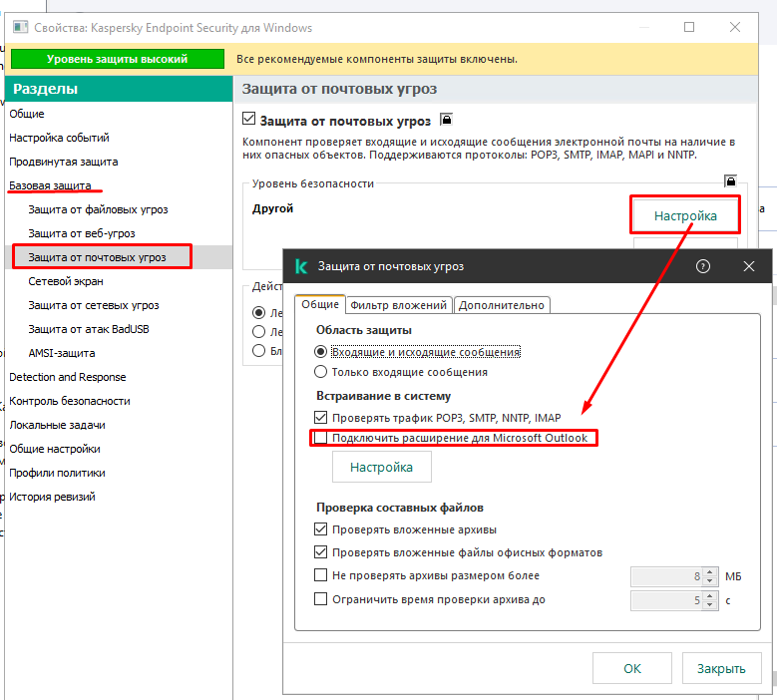Open Защита от файловых угроз

tap(98, 209)
